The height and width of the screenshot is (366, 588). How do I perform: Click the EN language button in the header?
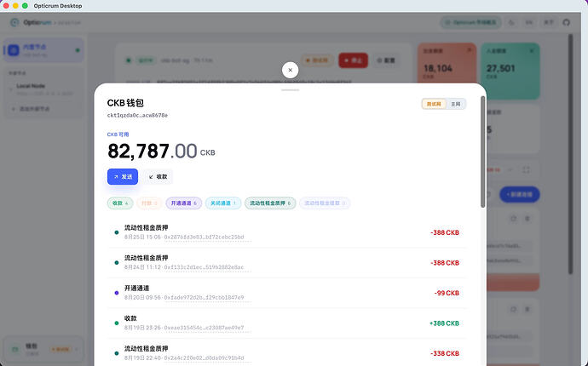(x=528, y=22)
